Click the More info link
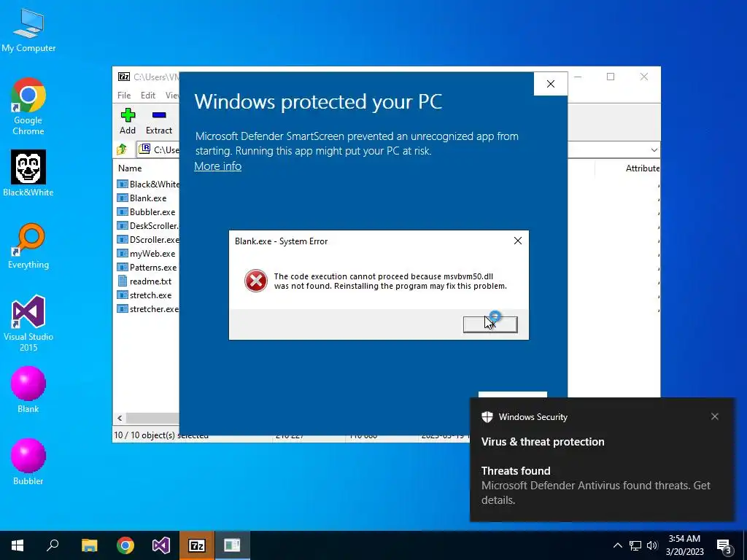Viewport: 747px width, 560px height. coord(217,166)
